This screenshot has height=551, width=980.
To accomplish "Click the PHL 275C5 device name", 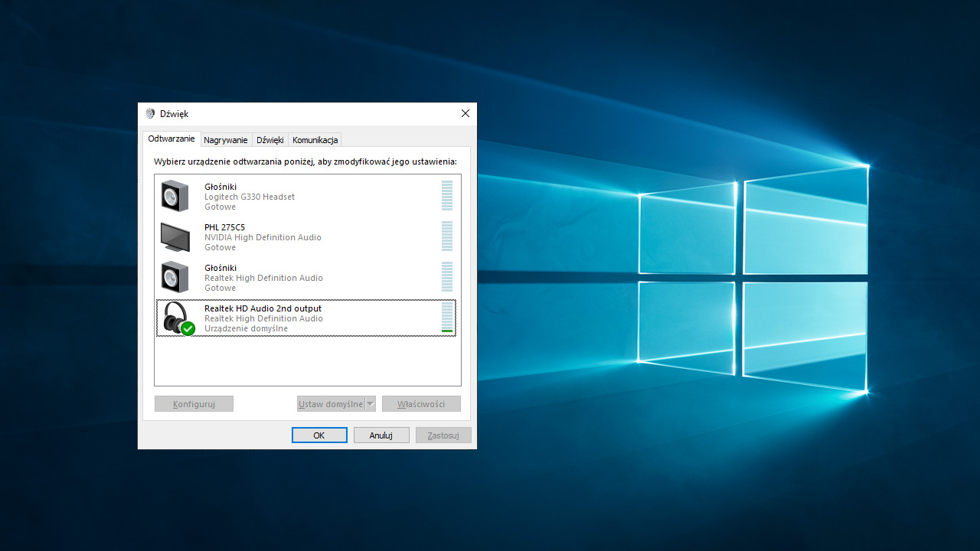I will 225,227.
